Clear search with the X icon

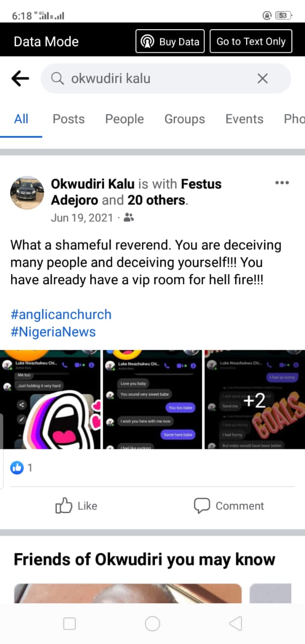(x=262, y=78)
